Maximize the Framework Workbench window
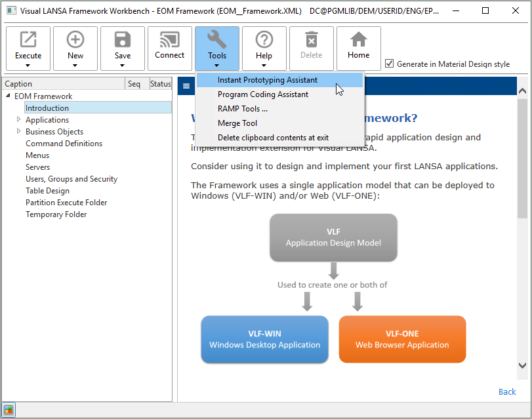This screenshot has width=532, height=419. 485,11
